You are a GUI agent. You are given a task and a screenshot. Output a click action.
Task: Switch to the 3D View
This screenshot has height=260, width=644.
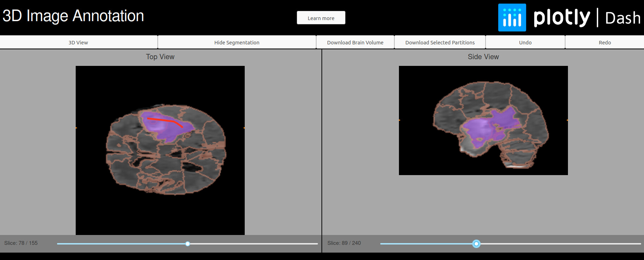[79, 42]
